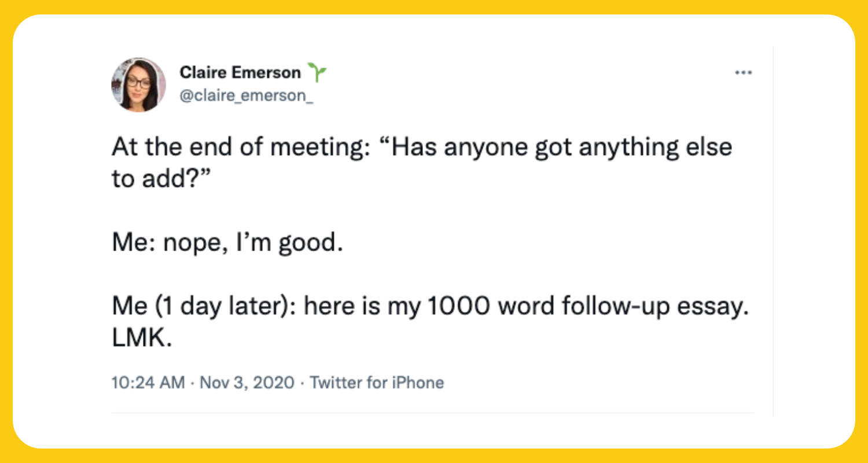868x463 pixels.
Task: Open the @claire_emerson_ handle link
Action: [247, 95]
